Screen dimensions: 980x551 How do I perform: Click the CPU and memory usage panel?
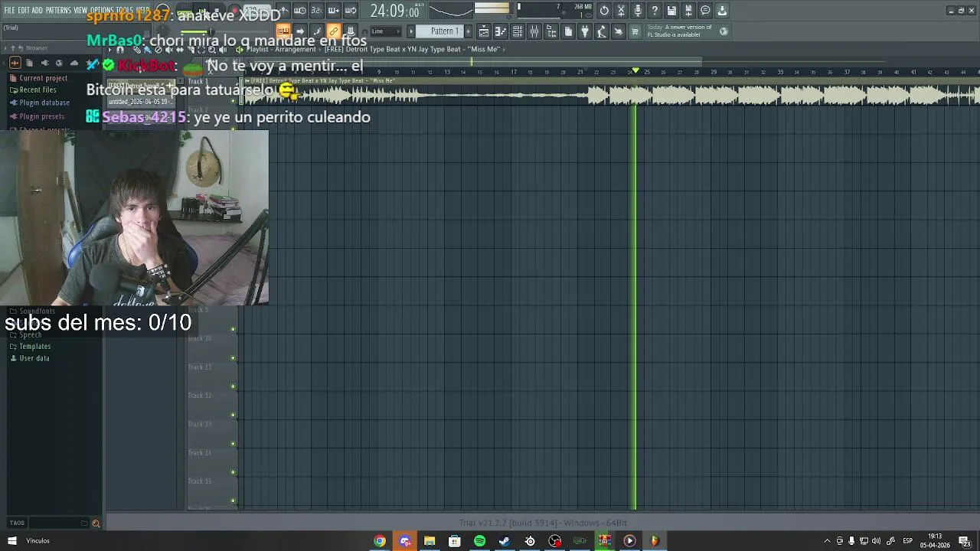[555, 11]
